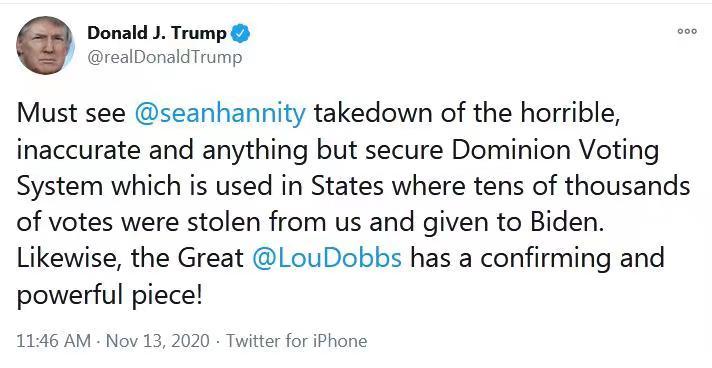Image resolution: width=712 pixels, height=368 pixels.
Task: Open the three-dot more options menu
Action: pos(687,31)
